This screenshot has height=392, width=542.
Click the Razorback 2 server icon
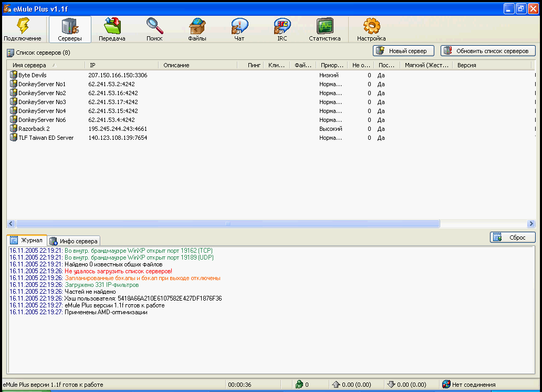coord(14,128)
